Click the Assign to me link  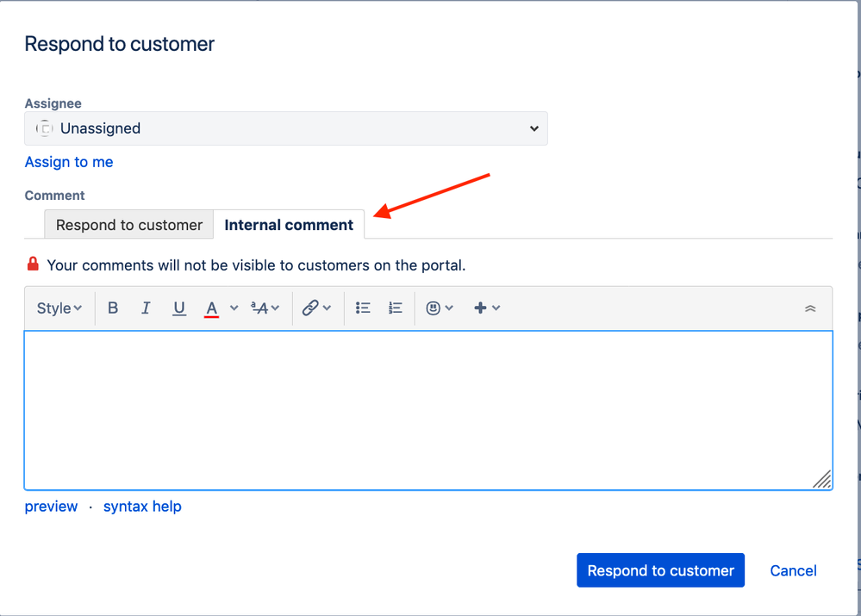(x=69, y=162)
